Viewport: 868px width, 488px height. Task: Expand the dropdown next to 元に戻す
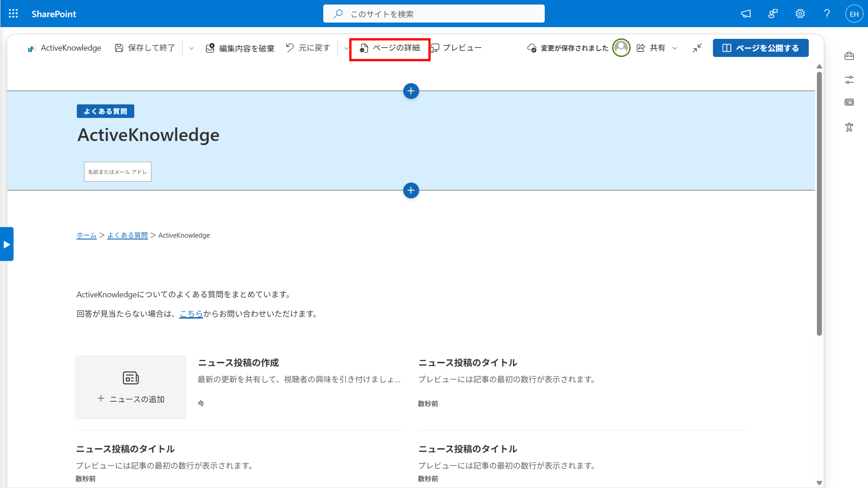(x=346, y=48)
